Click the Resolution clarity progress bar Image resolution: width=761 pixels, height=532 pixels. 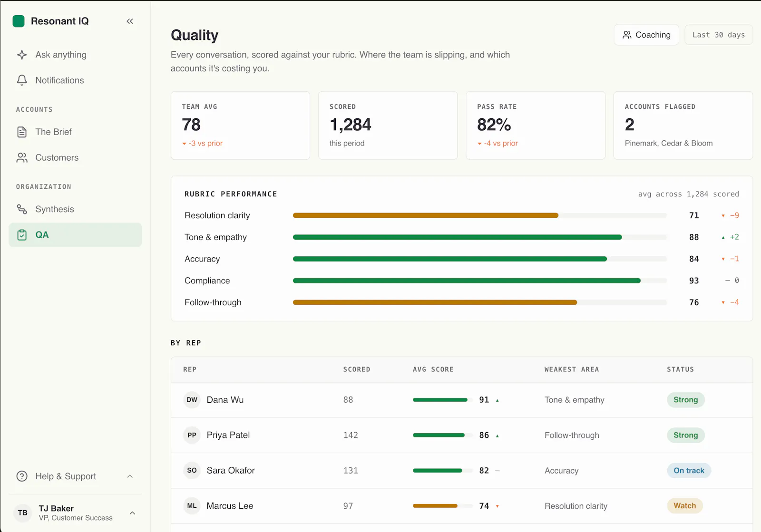(x=480, y=215)
